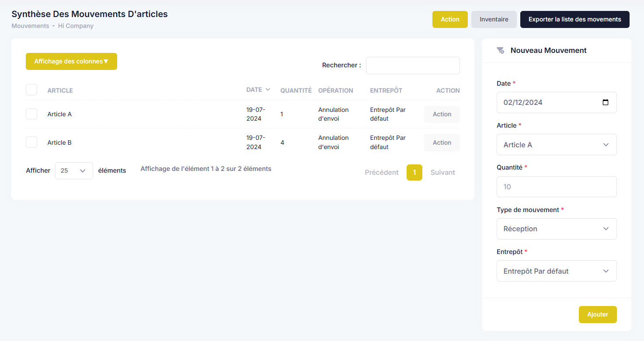Open the Inventaire button
Viewport: 644px width, 341px height.
click(494, 19)
